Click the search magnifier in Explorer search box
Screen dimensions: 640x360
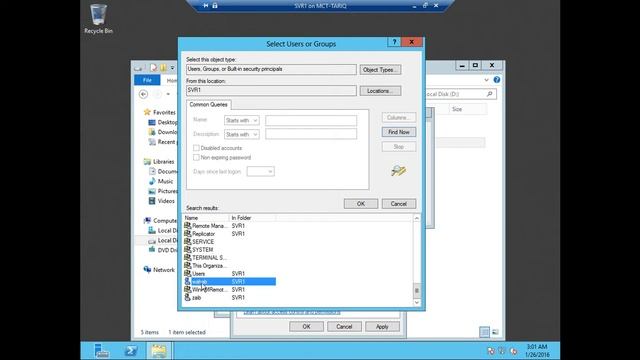tap(489, 94)
